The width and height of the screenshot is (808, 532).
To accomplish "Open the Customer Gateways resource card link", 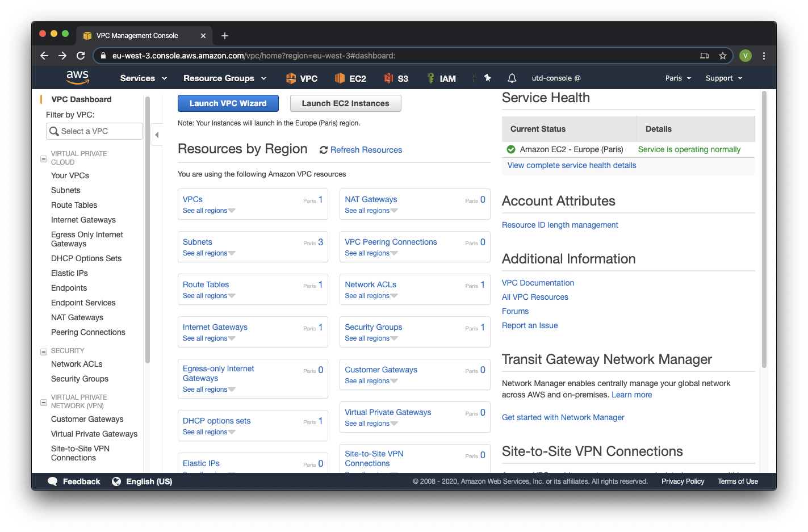I will (381, 370).
